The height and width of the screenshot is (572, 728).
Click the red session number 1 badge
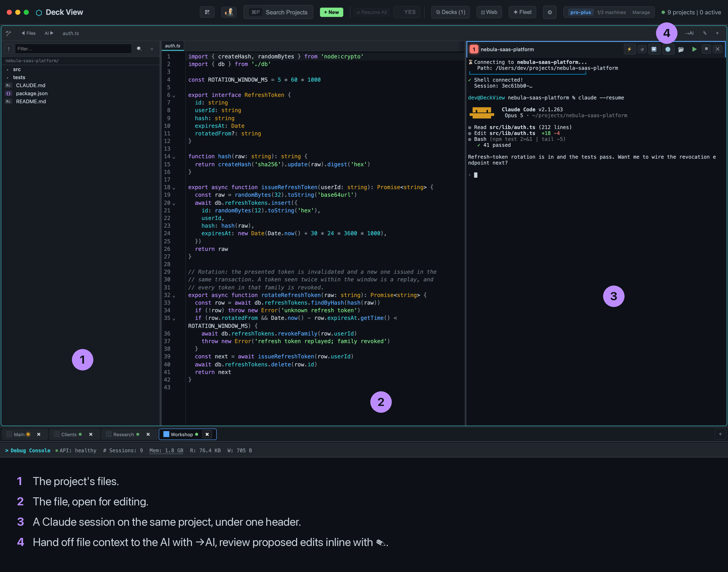474,49
